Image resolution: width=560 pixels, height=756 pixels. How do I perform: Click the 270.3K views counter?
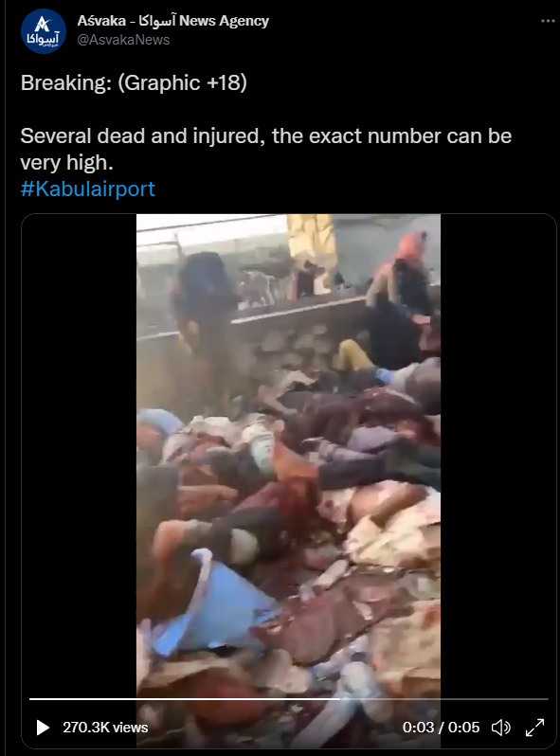coord(105,727)
